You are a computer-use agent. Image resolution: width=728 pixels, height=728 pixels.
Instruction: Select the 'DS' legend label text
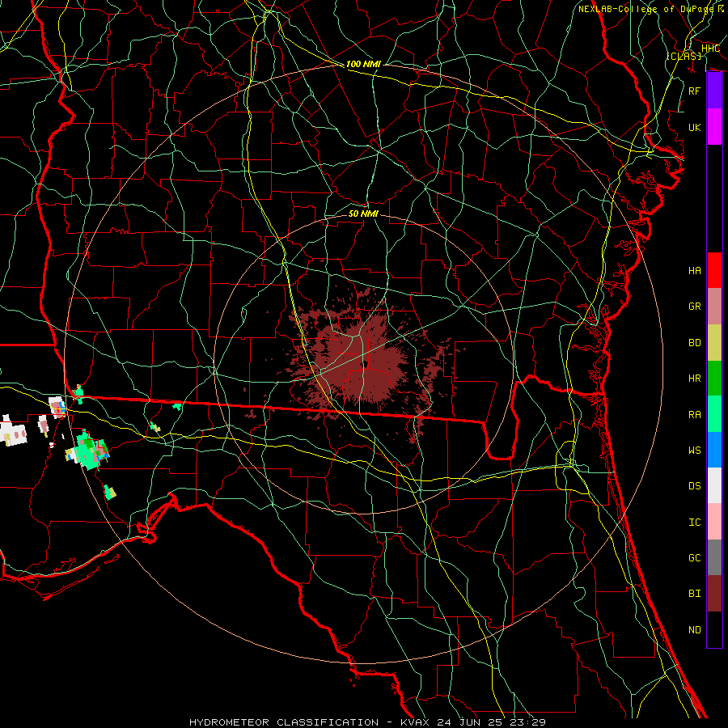point(695,485)
